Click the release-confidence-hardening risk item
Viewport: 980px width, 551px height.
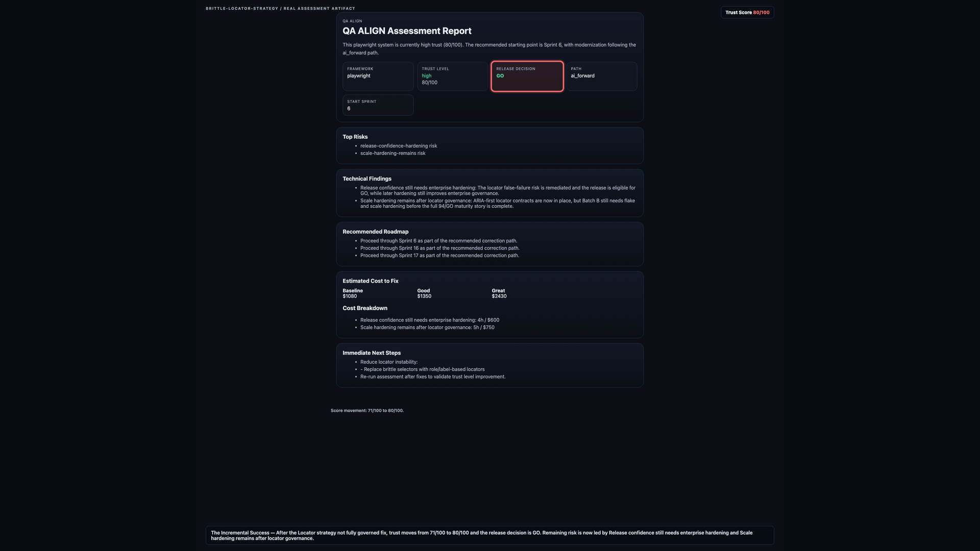click(x=399, y=146)
